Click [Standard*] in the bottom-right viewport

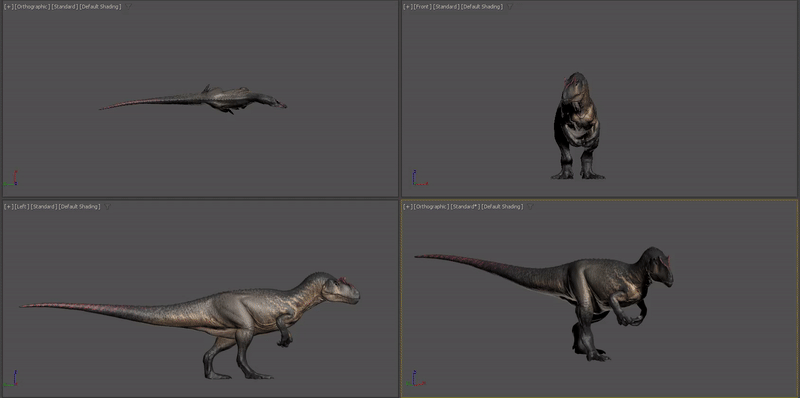tap(465, 207)
